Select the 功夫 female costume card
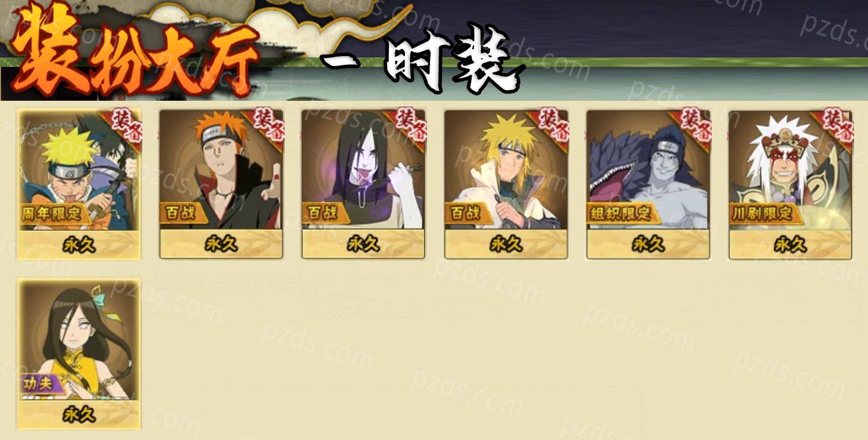Image resolution: width=868 pixels, height=440 pixels. [x=79, y=354]
